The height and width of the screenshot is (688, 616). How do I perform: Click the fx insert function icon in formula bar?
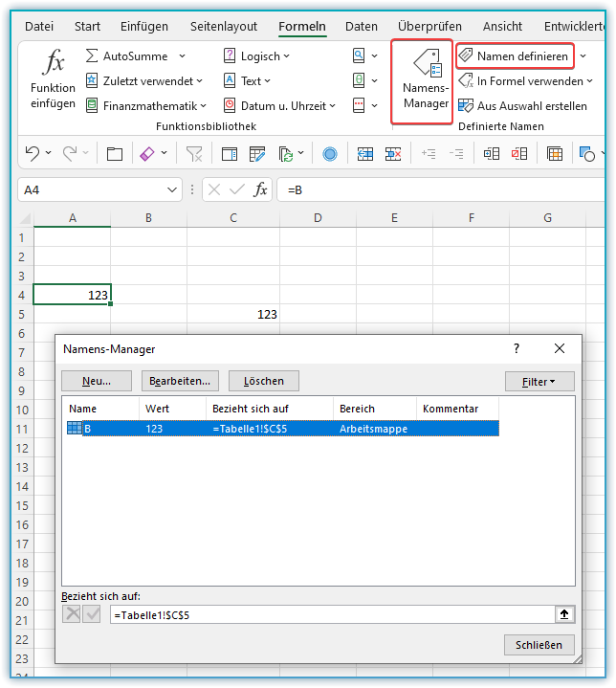click(260, 189)
